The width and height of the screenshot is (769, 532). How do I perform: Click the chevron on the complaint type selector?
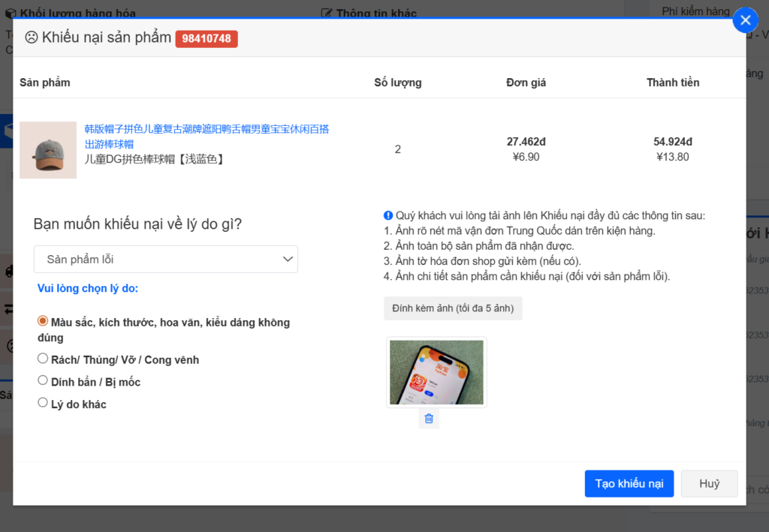pyautogui.click(x=287, y=258)
